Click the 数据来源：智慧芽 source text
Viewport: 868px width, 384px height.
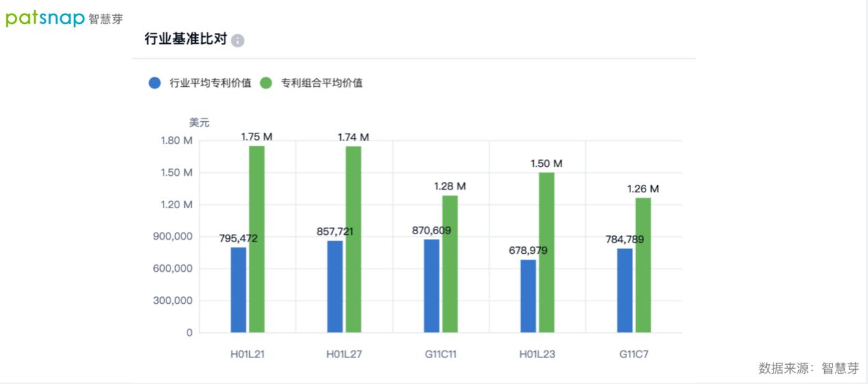[808, 368]
